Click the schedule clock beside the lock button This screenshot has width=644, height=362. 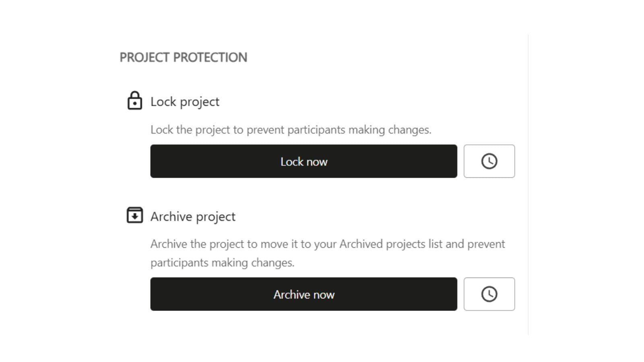coord(489,161)
